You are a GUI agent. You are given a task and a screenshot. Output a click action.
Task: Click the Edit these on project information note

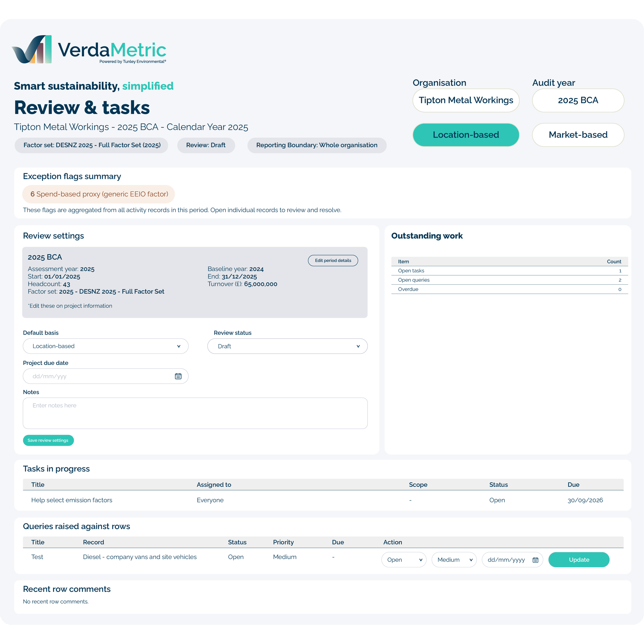pos(70,306)
